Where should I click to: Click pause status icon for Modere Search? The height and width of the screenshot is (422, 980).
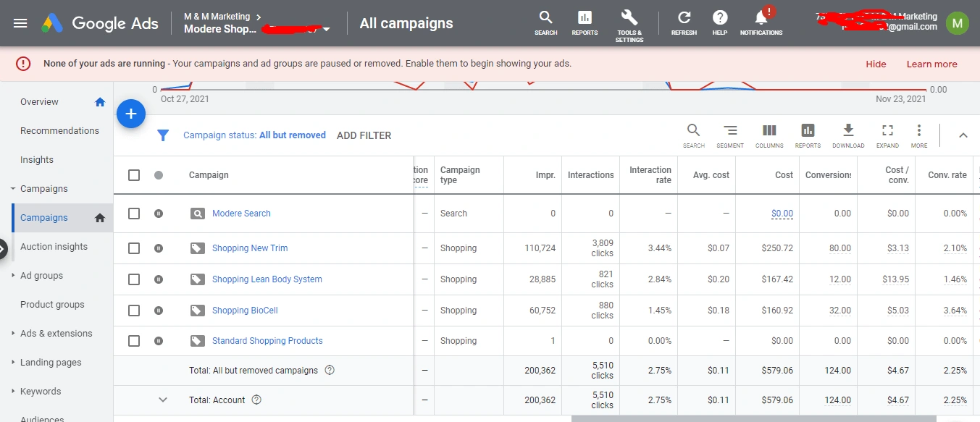tap(159, 214)
